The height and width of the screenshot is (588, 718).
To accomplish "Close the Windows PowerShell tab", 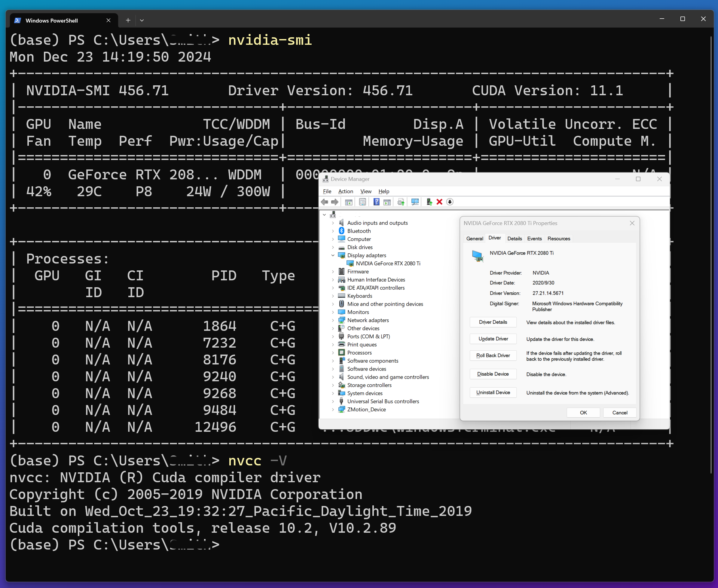I will click(x=108, y=20).
